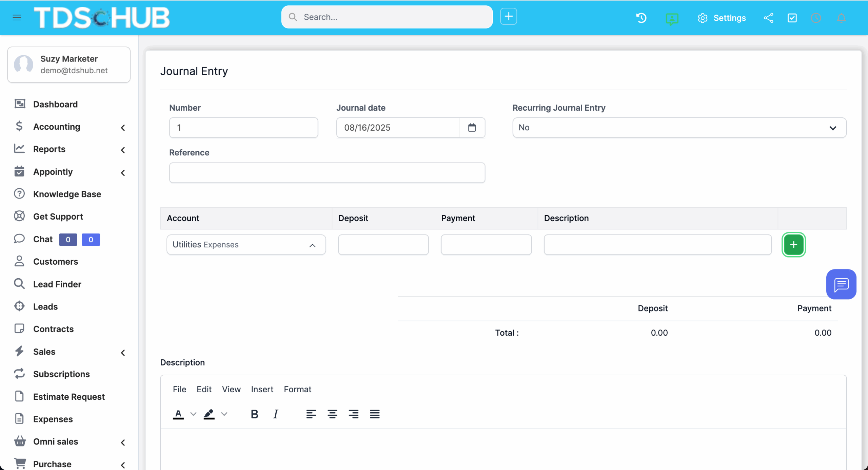Add a journal row with green plus
This screenshot has height=470, width=868.
pyautogui.click(x=793, y=245)
